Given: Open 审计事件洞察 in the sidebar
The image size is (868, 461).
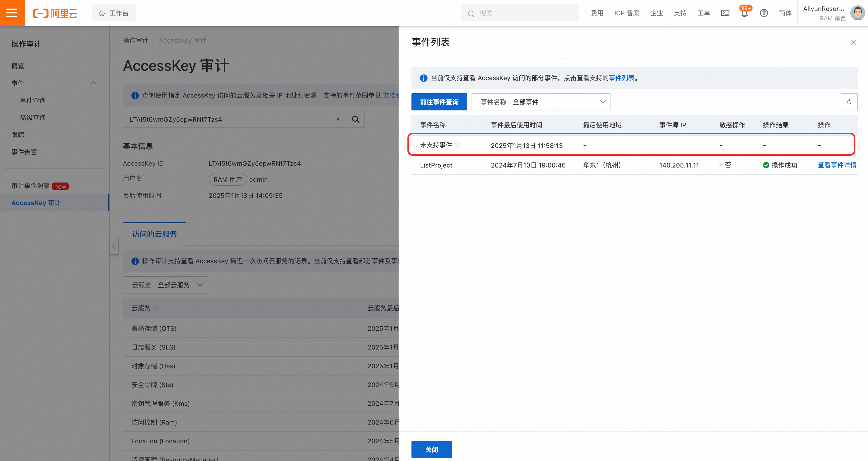Looking at the screenshot, I should point(30,186).
